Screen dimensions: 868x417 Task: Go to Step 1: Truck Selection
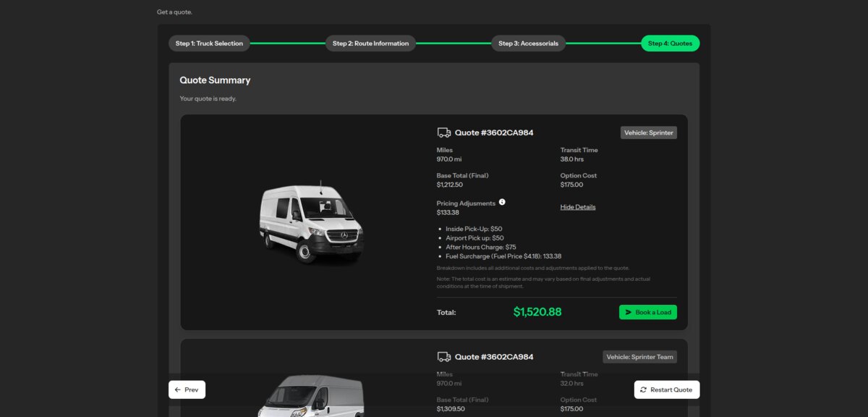209,43
